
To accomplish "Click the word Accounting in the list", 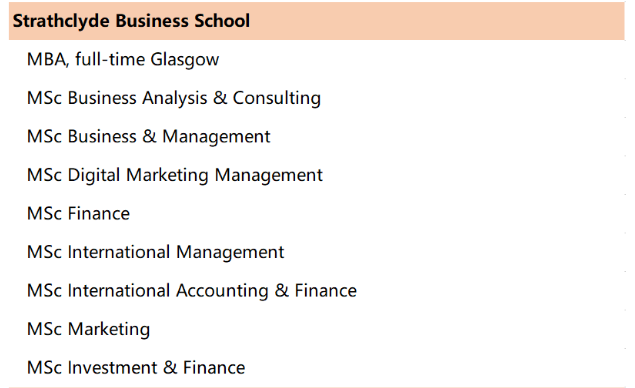I will click(x=222, y=291).
